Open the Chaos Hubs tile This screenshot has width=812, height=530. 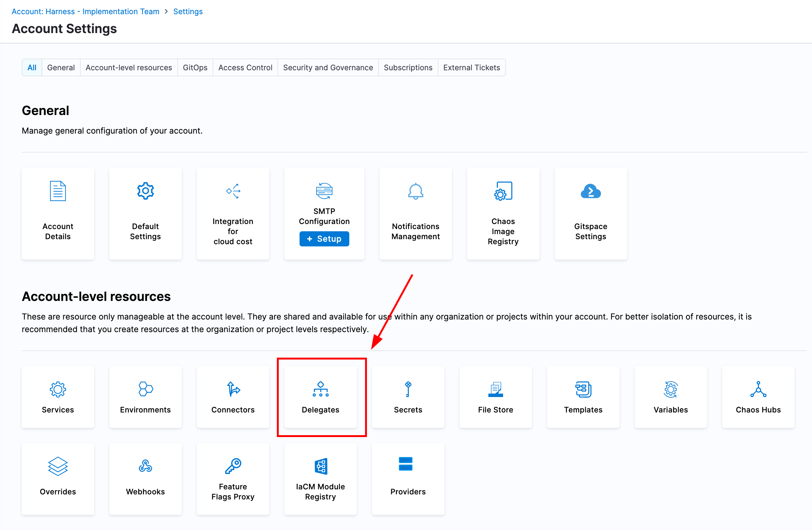click(x=758, y=397)
